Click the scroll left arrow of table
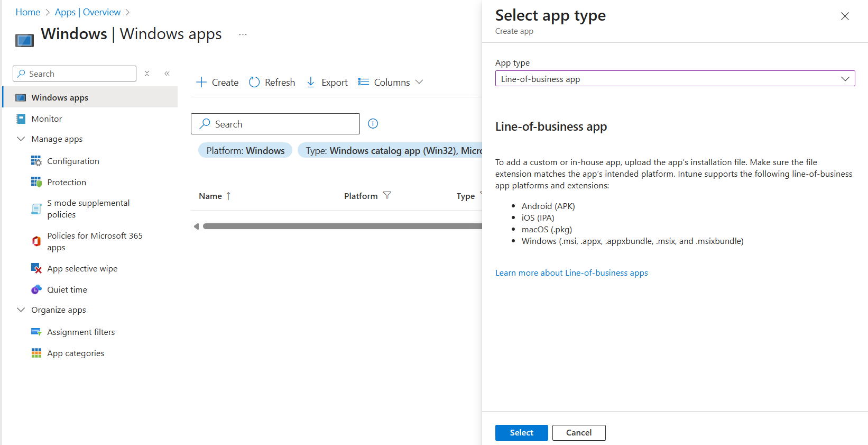 196,226
